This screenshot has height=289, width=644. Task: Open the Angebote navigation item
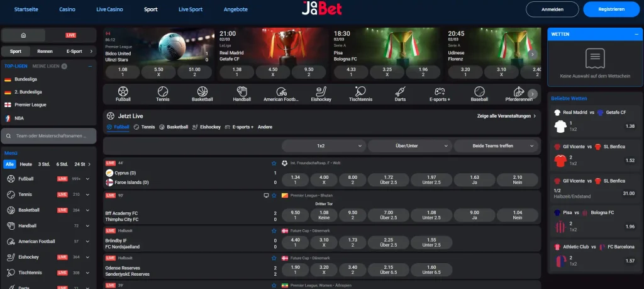(x=236, y=9)
